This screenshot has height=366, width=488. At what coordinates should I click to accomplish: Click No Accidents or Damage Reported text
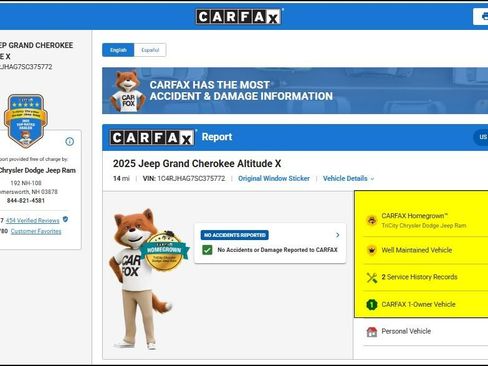click(x=277, y=250)
